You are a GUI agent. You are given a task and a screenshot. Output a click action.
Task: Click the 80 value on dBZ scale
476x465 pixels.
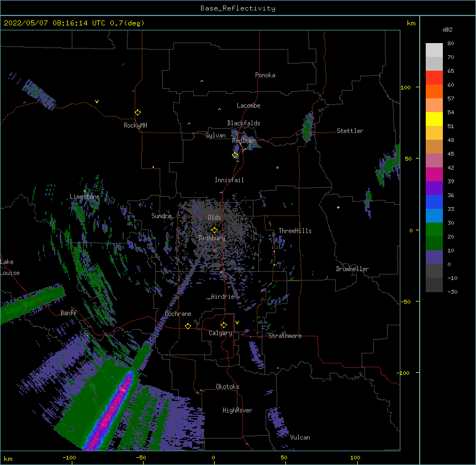click(x=451, y=44)
